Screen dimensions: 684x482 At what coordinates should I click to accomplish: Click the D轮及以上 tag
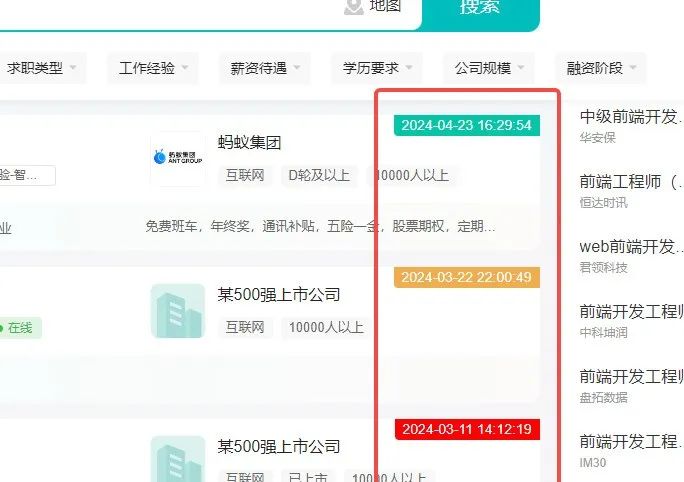pyautogui.click(x=319, y=175)
